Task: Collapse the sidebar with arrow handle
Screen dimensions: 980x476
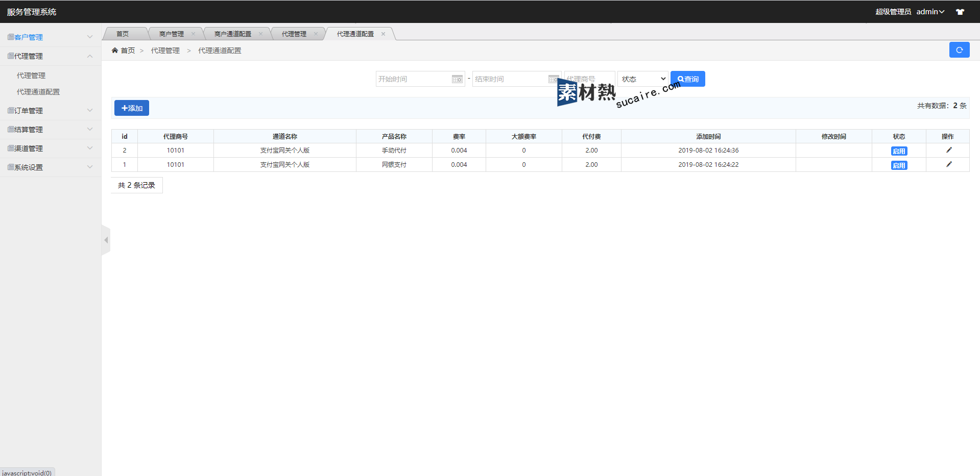Action: coord(106,240)
